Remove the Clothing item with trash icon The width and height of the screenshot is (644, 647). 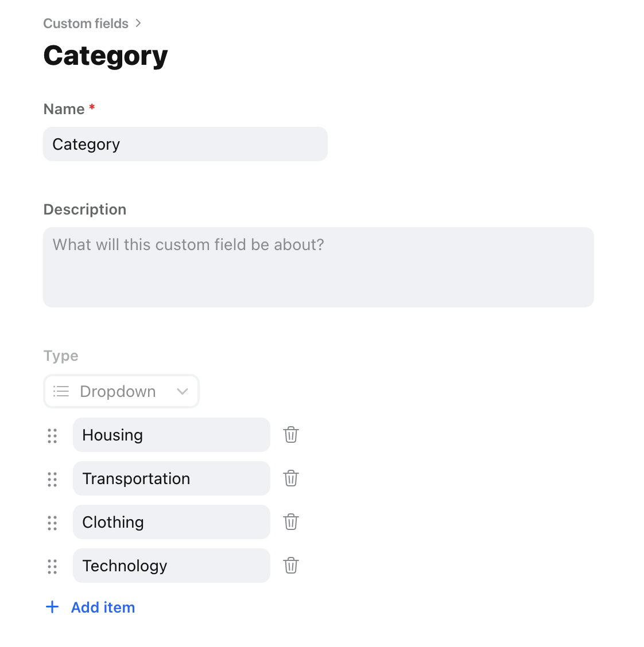(290, 522)
